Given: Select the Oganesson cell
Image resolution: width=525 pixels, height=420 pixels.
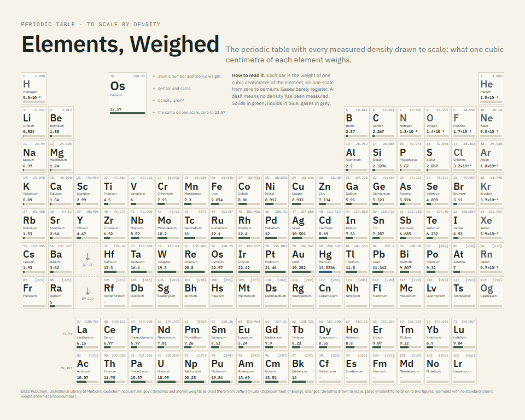Looking at the screenshot, I should tap(491, 293).
